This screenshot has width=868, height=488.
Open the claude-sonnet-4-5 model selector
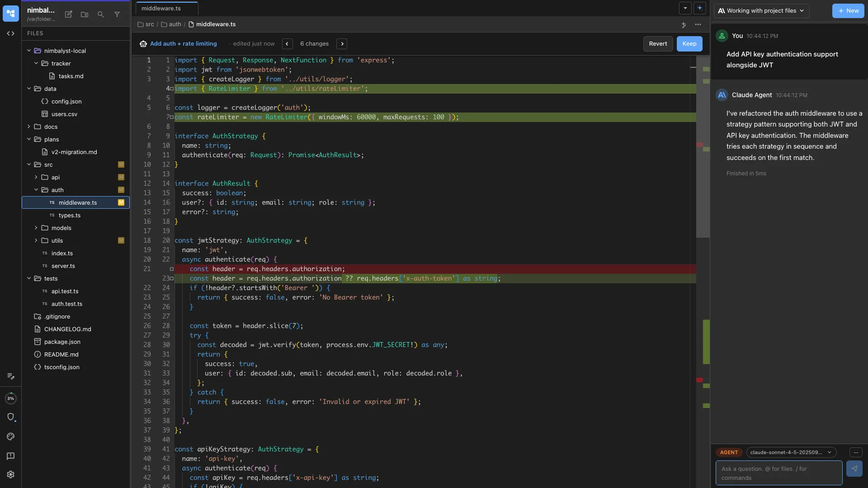790,452
